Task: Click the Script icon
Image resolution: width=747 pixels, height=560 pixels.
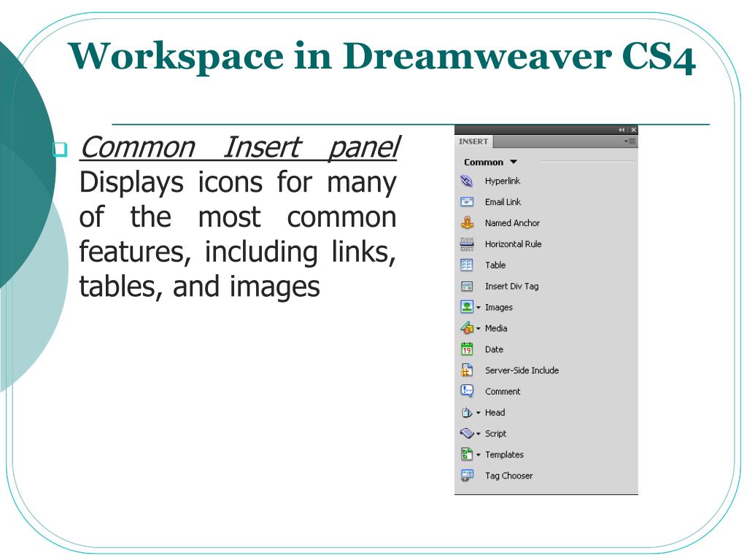Action: tap(467, 433)
